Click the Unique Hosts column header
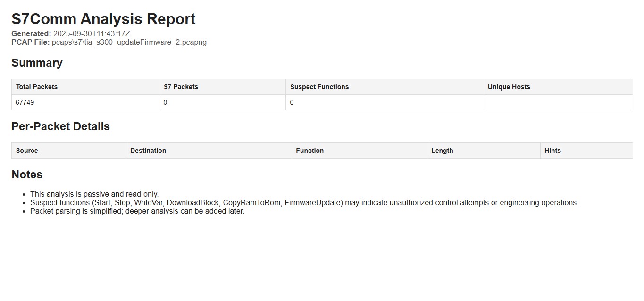This screenshot has width=644, height=301. click(x=559, y=87)
